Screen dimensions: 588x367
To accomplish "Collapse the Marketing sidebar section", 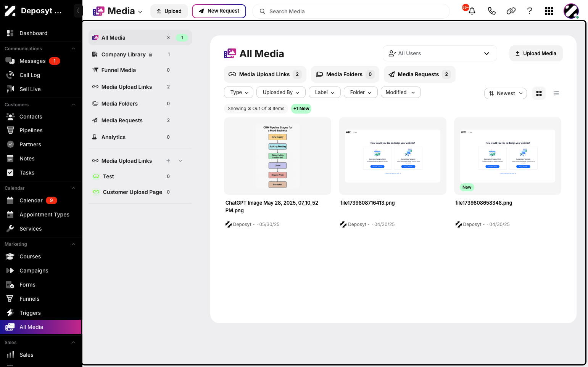I will pyautogui.click(x=74, y=244).
